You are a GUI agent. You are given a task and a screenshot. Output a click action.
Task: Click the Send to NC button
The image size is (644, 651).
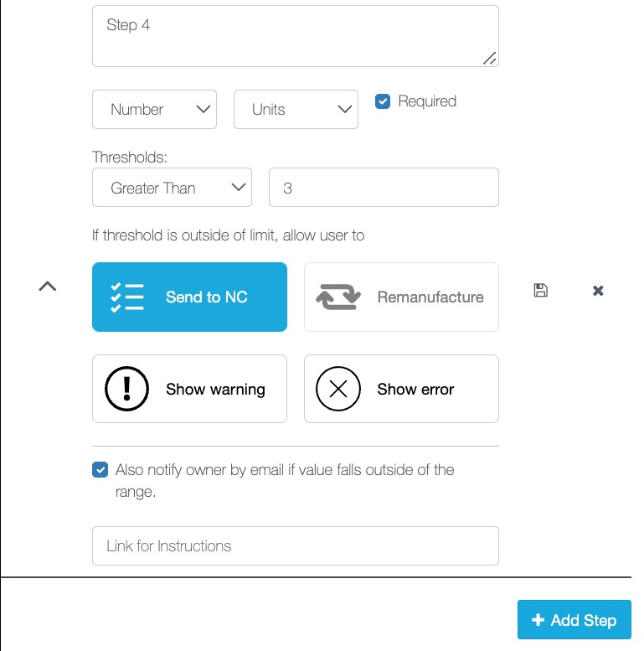[x=189, y=297]
